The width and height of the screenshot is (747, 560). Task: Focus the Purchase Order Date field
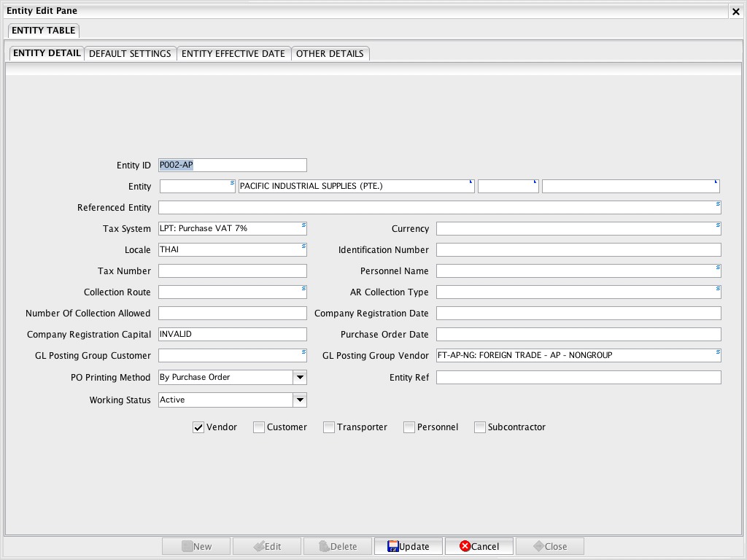coord(578,334)
